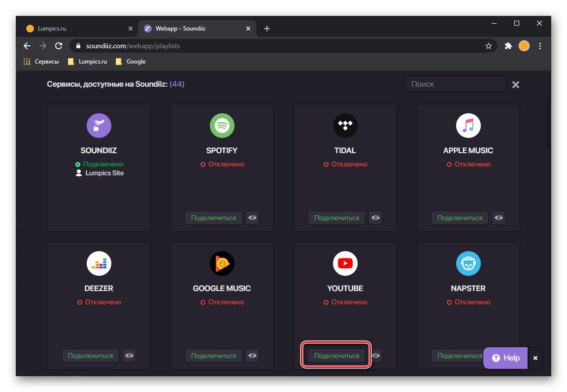The height and width of the screenshot is (392, 567).
Task: Open the Help widget
Action: [x=505, y=358]
